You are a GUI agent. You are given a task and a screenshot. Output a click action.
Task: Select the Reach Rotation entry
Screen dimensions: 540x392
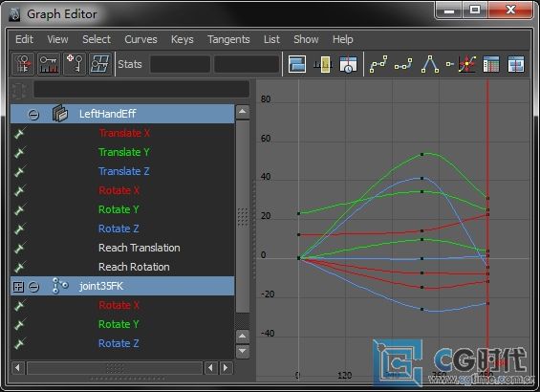click(x=134, y=267)
